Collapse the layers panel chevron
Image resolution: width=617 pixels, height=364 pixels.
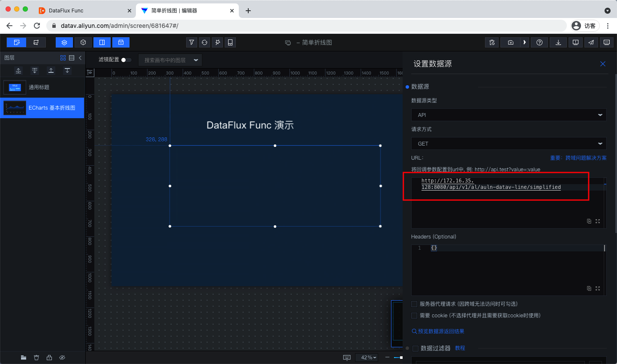coord(80,58)
